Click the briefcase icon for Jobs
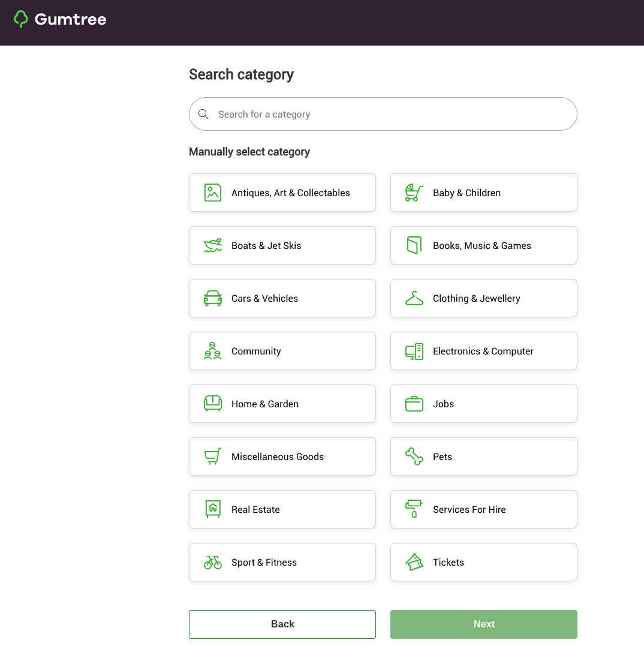 [x=414, y=404]
